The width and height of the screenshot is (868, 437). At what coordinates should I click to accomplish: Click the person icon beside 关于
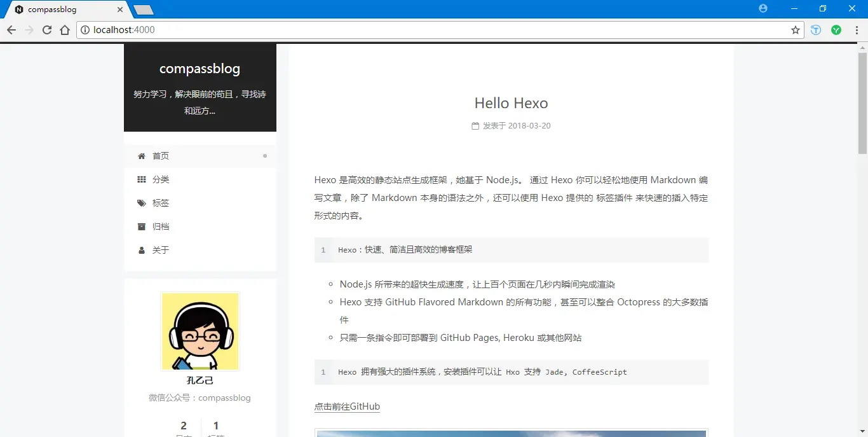click(x=142, y=250)
